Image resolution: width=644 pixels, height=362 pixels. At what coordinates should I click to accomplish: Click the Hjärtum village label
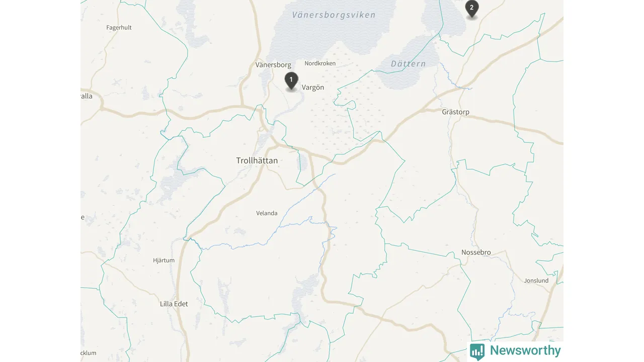coord(164,260)
